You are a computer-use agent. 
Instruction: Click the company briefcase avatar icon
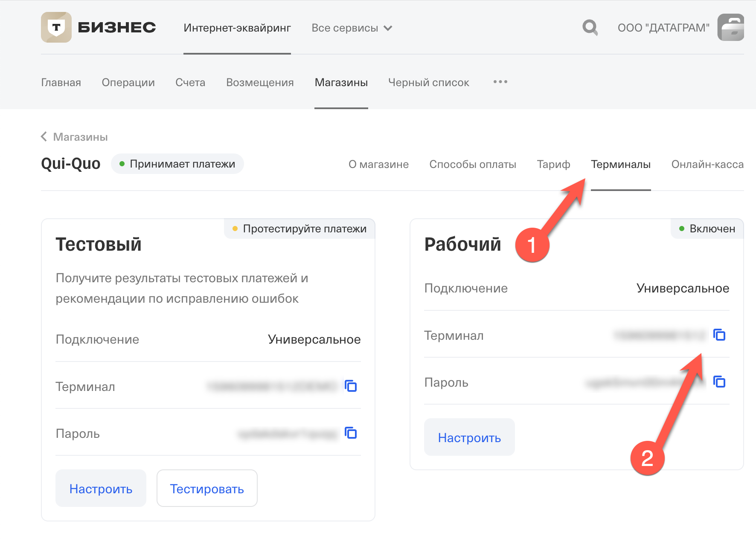[731, 27]
